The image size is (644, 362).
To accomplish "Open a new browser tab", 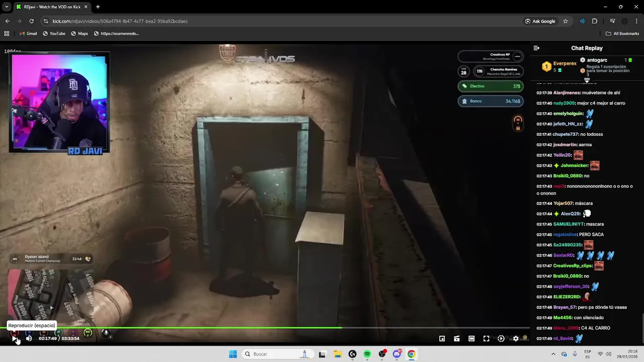I will [x=98, y=7].
